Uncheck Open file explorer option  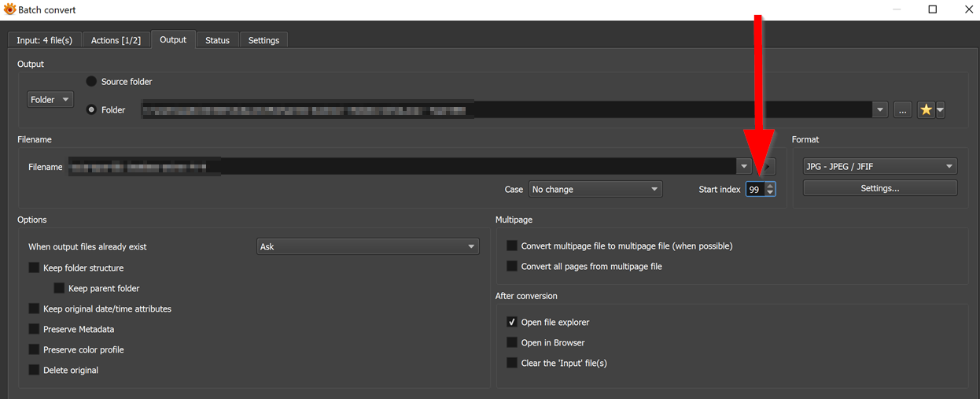[x=512, y=323]
